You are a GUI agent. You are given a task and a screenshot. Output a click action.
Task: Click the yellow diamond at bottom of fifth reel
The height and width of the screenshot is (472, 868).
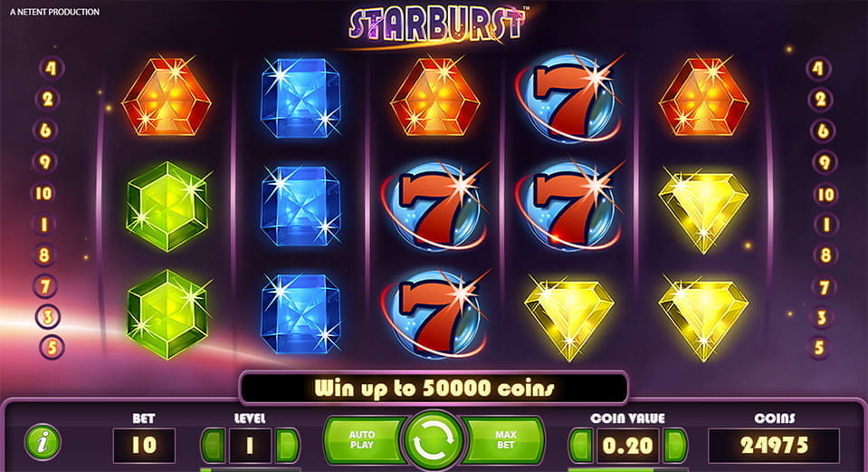(703, 317)
